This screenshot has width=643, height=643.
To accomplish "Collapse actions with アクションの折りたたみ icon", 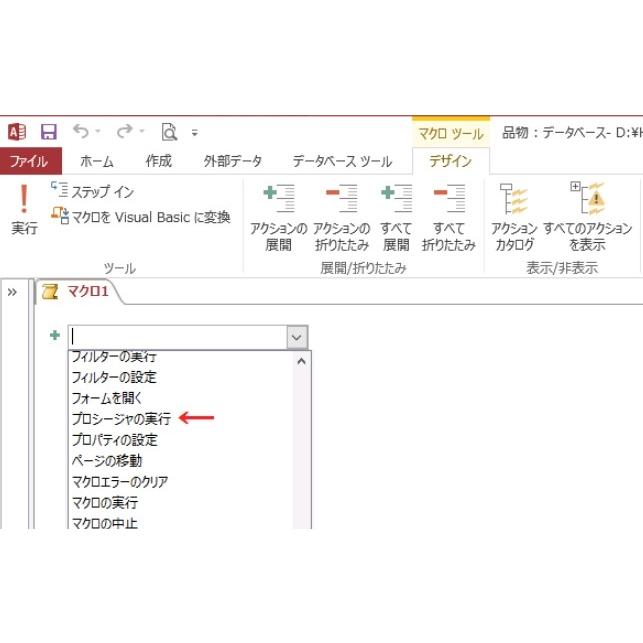I will pos(341,218).
